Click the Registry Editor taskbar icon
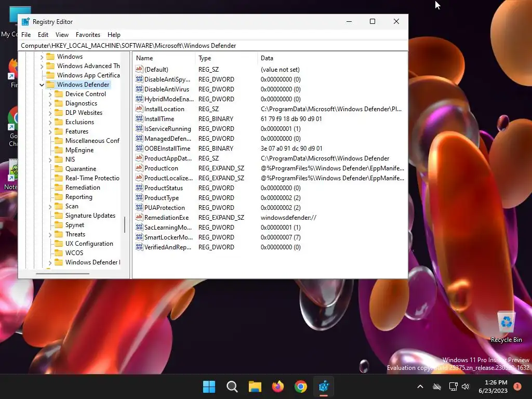Screen dimensions: 532x399 coord(324,387)
